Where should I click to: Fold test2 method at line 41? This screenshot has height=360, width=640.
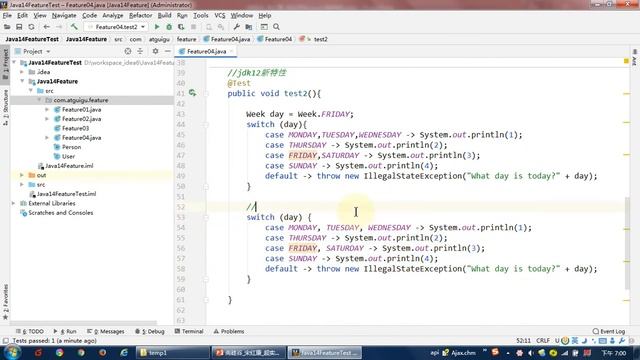[206, 94]
